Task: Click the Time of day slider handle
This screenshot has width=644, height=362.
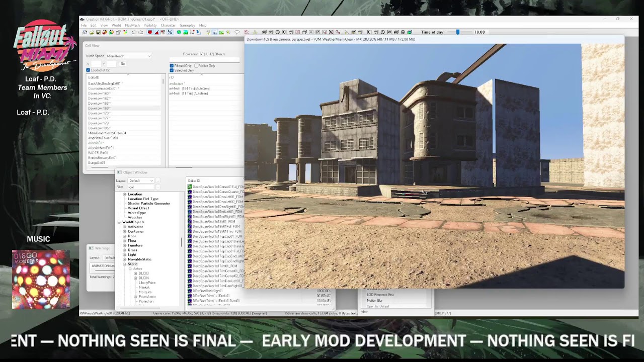Action: 457,32
